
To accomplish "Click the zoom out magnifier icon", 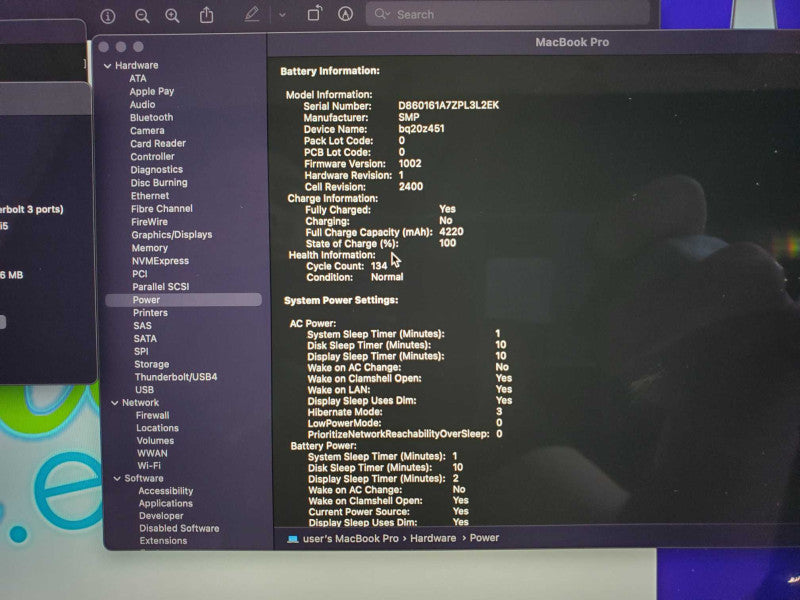I will tap(142, 16).
